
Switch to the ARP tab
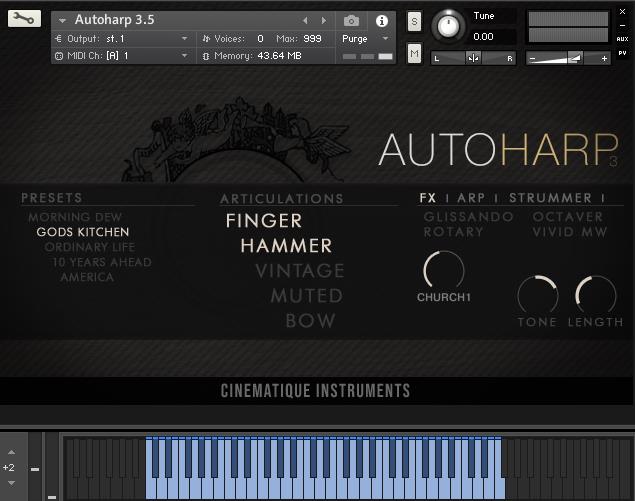pos(471,198)
